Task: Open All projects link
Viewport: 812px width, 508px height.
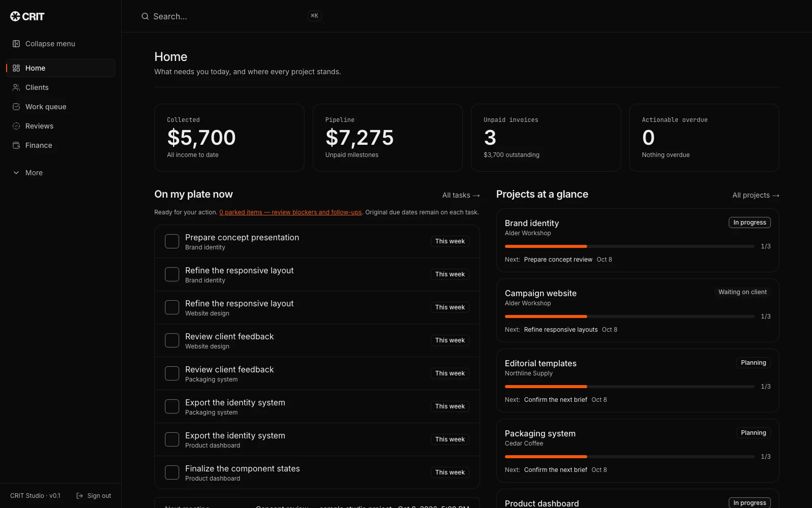Action: click(756, 195)
